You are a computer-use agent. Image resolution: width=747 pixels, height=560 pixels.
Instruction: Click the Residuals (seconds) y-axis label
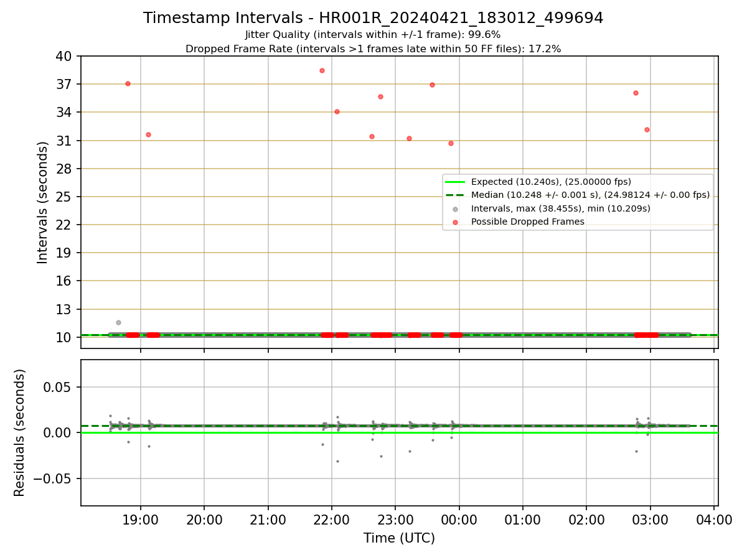tap(20, 432)
